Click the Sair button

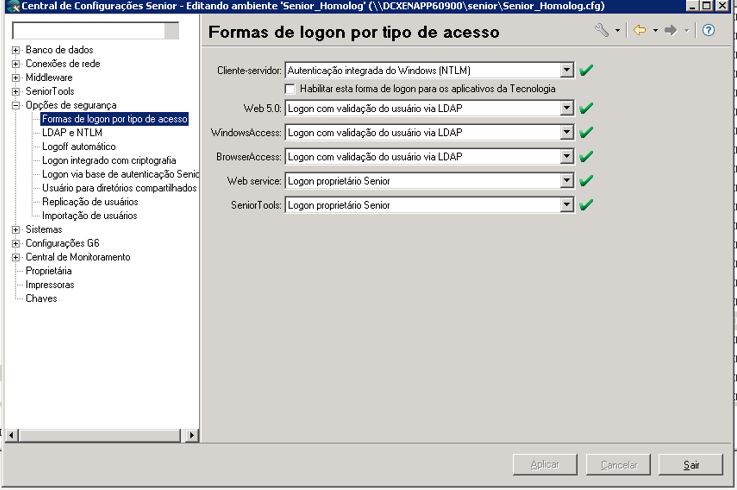click(690, 465)
